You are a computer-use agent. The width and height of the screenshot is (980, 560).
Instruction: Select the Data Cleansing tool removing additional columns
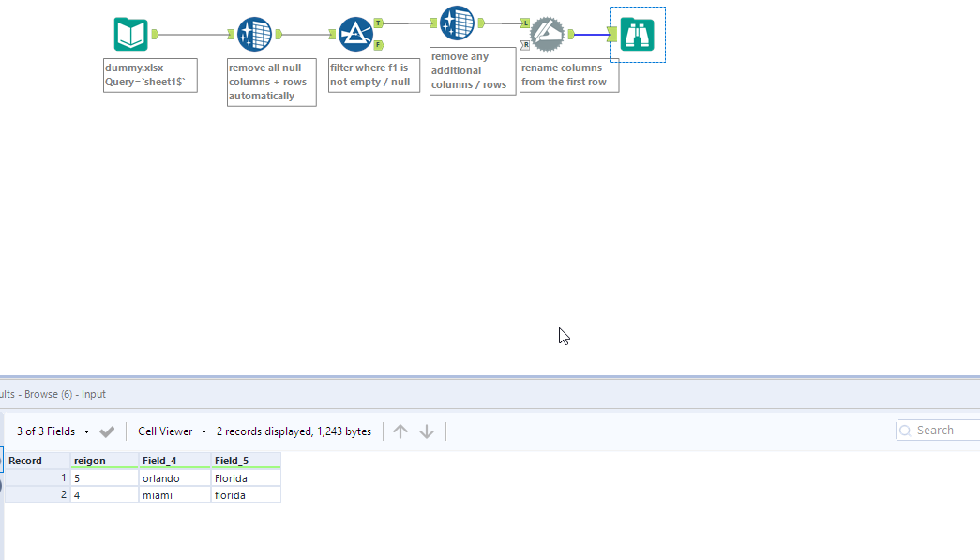tap(458, 23)
